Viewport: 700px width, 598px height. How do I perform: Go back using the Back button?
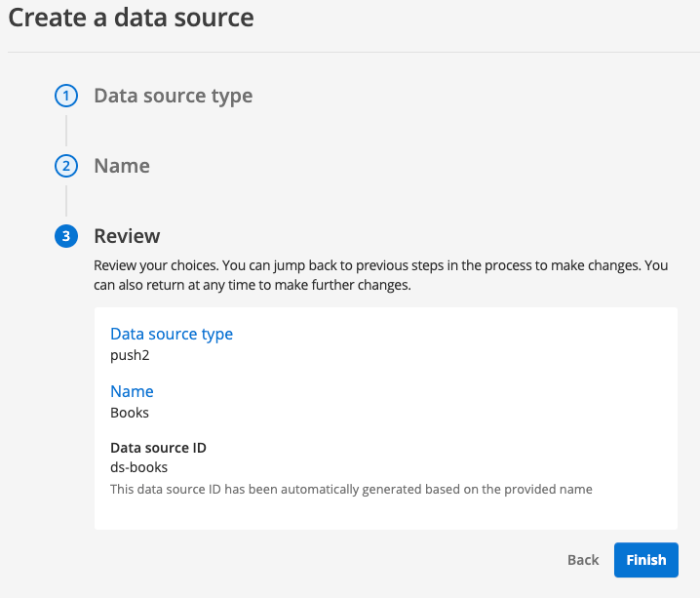(583, 560)
